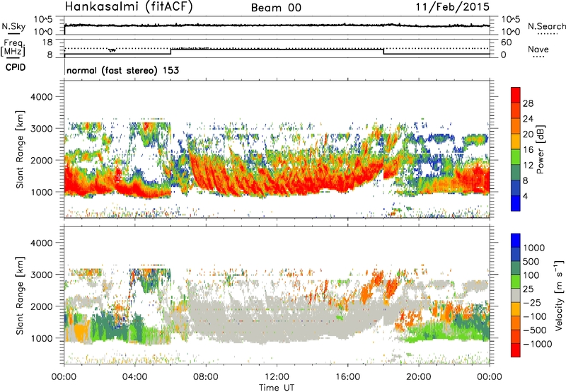
Task: Select the -100 velocity colorbar label
Action: (x=535, y=316)
